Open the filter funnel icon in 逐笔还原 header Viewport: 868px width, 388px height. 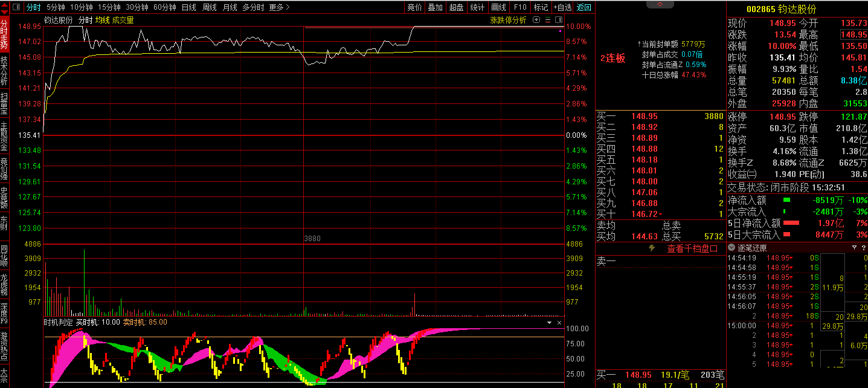pyautogui.click(x=854, y=248)
